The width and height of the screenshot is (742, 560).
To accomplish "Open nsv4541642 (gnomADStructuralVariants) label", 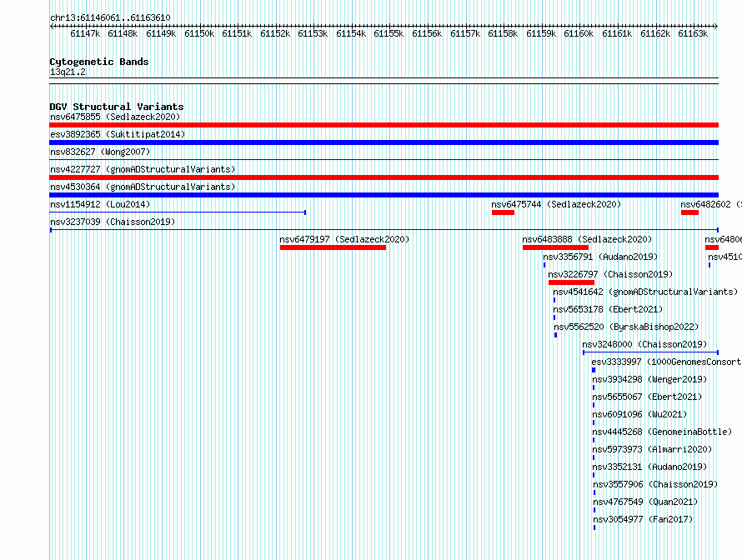I will 645,292.
